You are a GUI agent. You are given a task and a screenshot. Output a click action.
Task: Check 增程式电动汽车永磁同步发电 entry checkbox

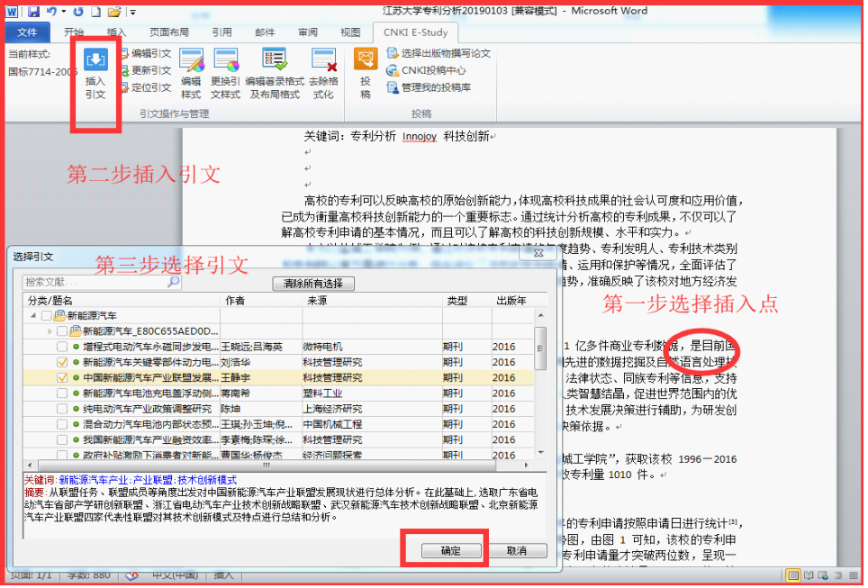[62, 347]
